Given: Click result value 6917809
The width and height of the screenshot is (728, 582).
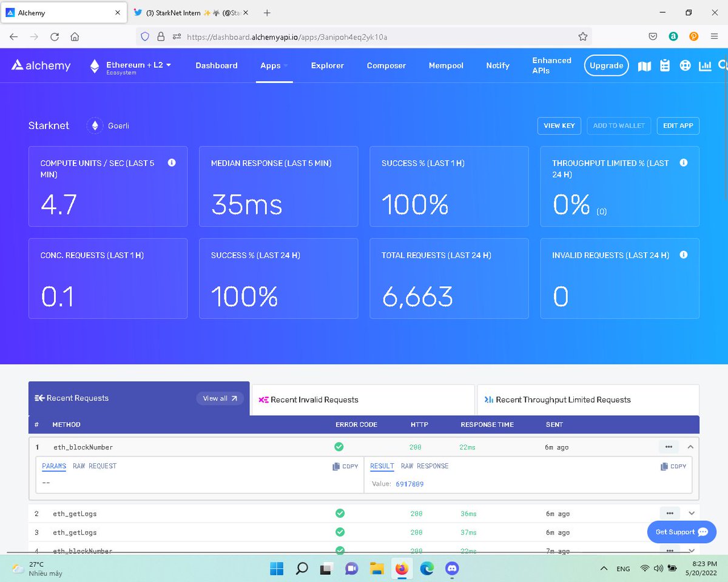Looking at the screenshot, I should tap(409, 484).
